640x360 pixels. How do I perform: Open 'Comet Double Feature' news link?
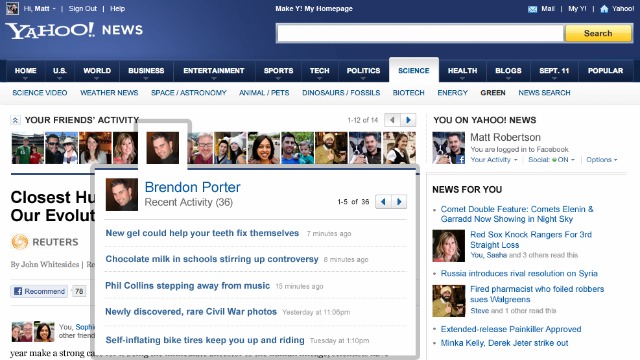(x=517, y=214)
